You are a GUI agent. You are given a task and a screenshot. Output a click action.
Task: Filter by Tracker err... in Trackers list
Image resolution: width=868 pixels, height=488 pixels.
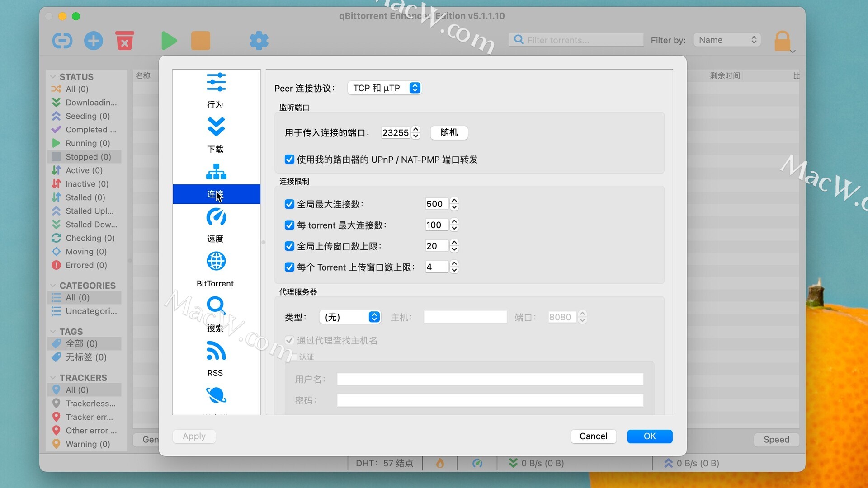pos(84,417)
